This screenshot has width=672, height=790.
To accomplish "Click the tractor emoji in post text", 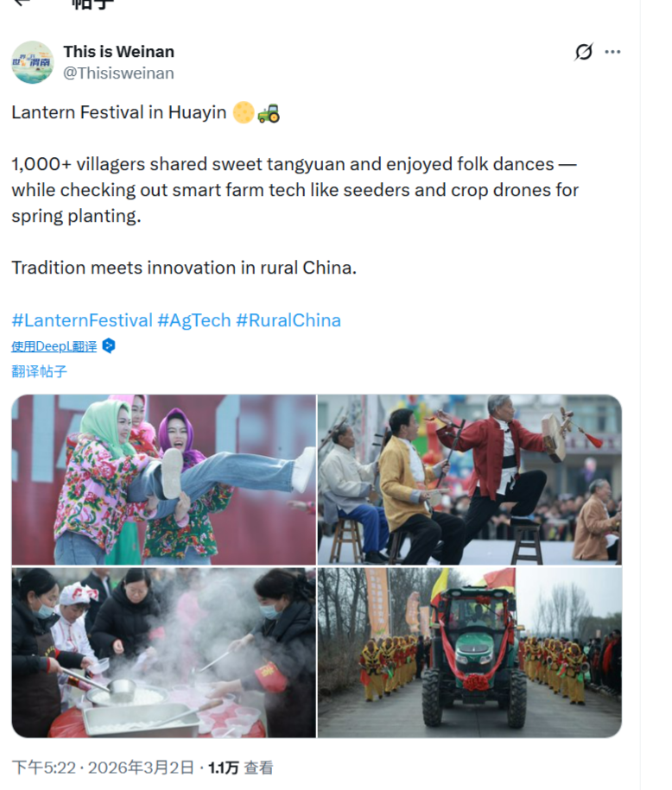I will tap(269, 113).
